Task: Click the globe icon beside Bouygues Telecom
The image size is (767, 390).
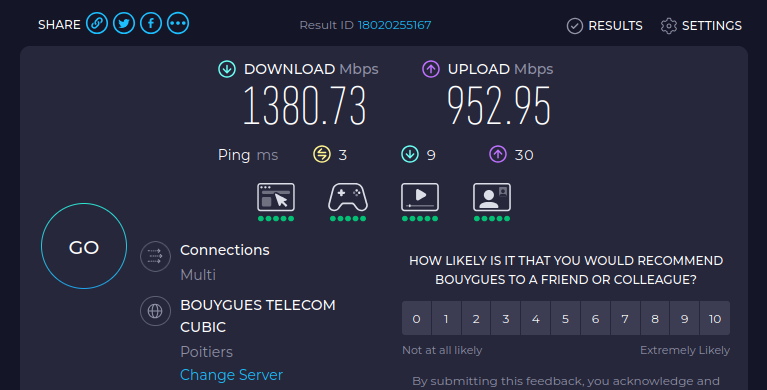Action: pos(155,311)
